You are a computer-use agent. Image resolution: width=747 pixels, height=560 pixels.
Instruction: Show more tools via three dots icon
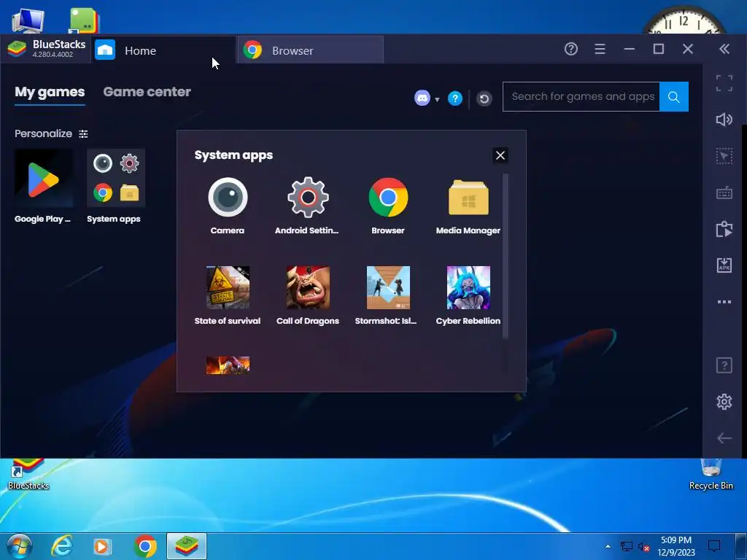coord(724,302)
